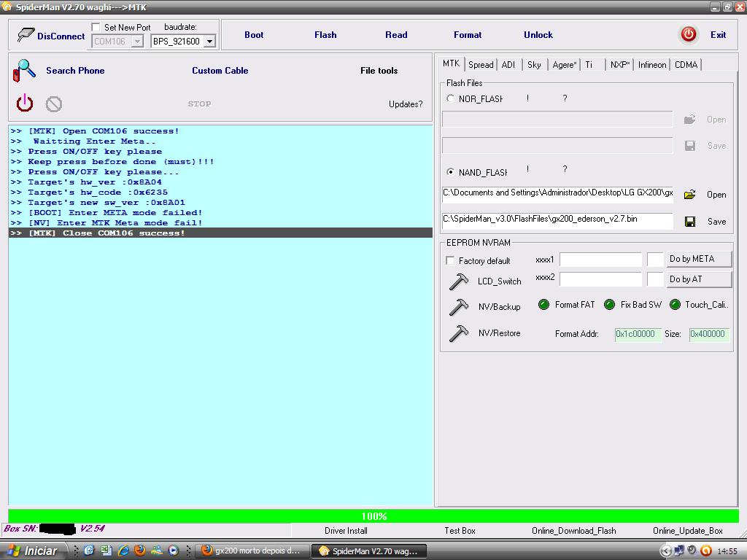The height and width of the screenshot is (560, 747).
Task: Click the NV/Backup hammer icon
Action: tap(459, 307)
